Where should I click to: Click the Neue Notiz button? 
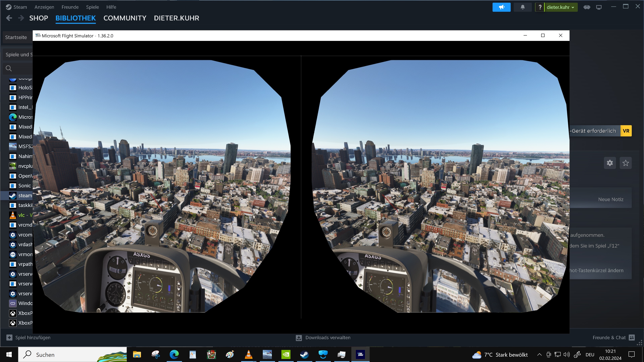point(611,199)
